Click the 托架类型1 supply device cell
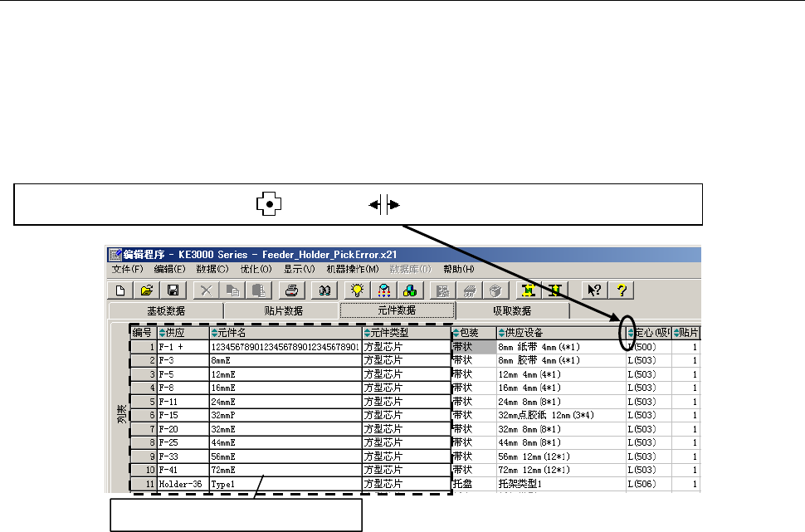805x532 pixels. click(x=561, y=484)
